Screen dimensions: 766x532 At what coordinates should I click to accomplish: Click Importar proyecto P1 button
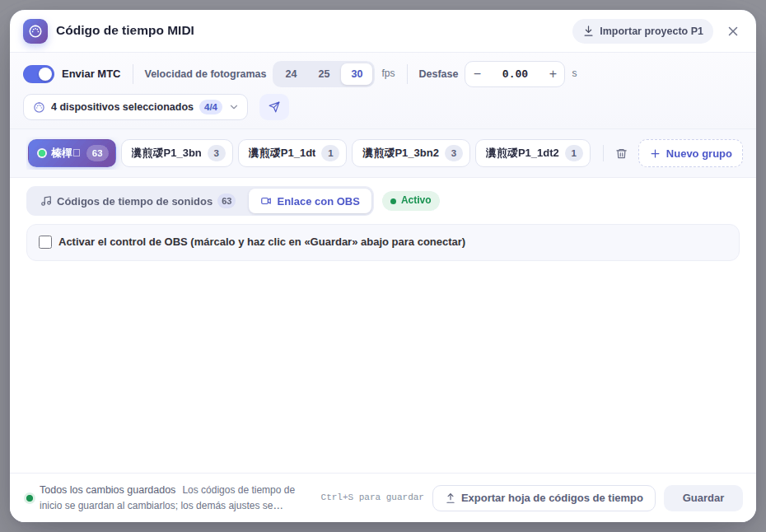[x=643, y=31]
